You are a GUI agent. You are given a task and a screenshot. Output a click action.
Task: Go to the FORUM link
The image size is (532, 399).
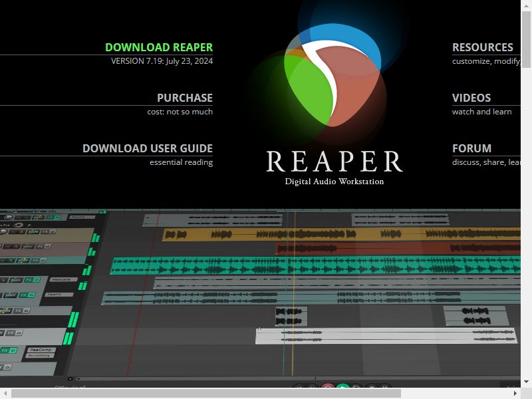click(x=471, y=148)
